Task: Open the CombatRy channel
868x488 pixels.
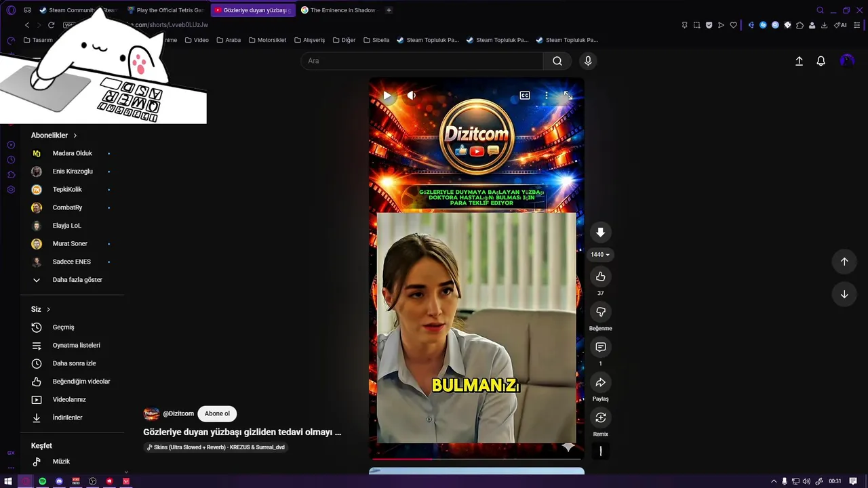Action: (x=72, y=207)
